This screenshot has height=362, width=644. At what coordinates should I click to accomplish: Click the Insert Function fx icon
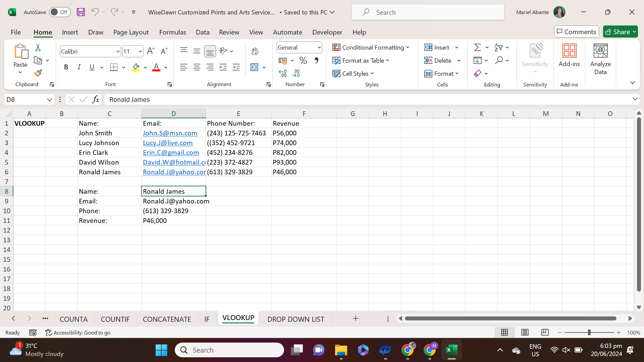[x=96, y=100]
